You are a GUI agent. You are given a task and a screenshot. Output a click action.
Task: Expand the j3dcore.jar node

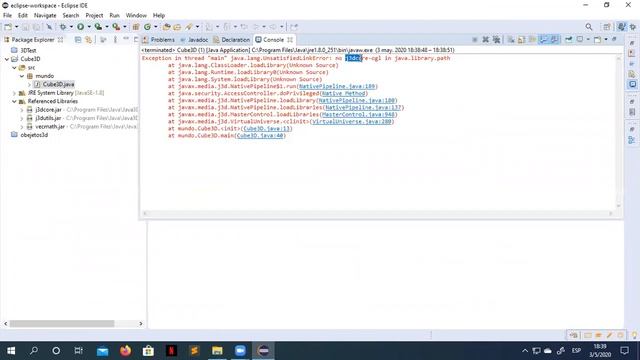[22, 110]
